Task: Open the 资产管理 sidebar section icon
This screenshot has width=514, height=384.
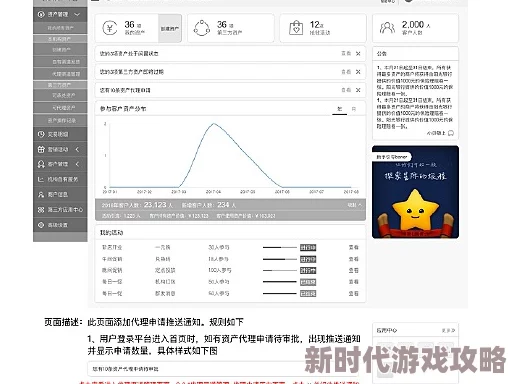Action: click(x=41, y=14)
